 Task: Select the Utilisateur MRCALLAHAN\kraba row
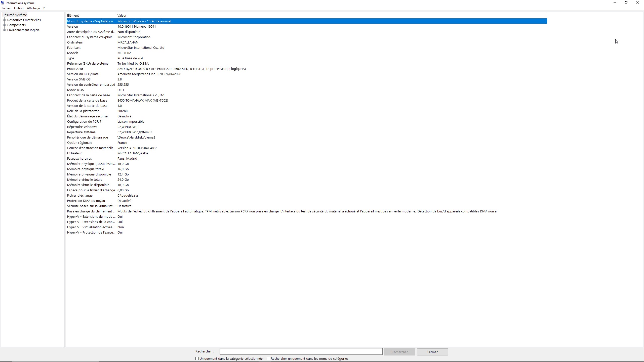[307, 153]
